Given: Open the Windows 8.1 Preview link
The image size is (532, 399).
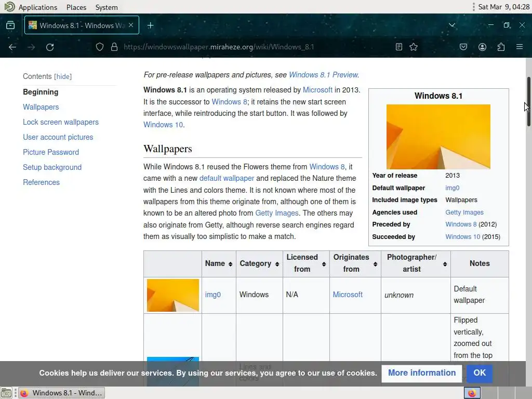Looking at the screenshot, I should 323,75.
